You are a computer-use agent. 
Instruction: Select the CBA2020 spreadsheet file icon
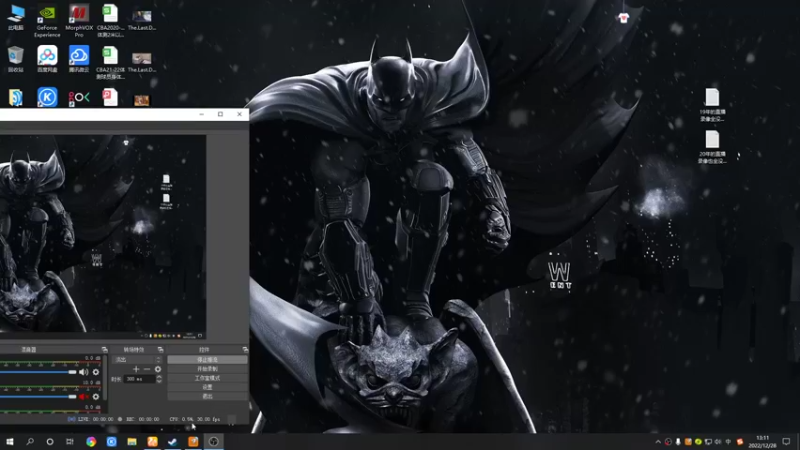coord(110,20)
